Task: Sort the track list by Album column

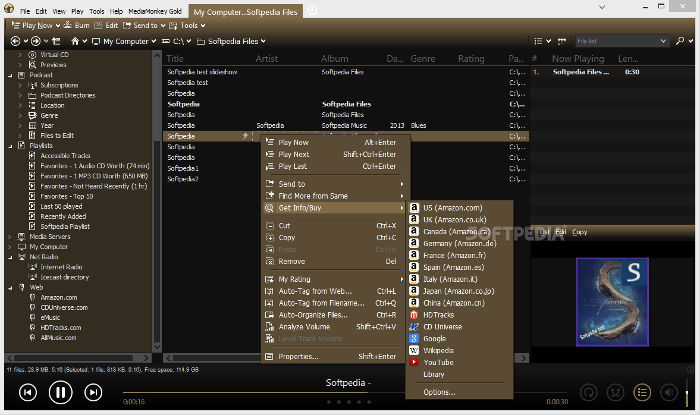Action: 334,58
